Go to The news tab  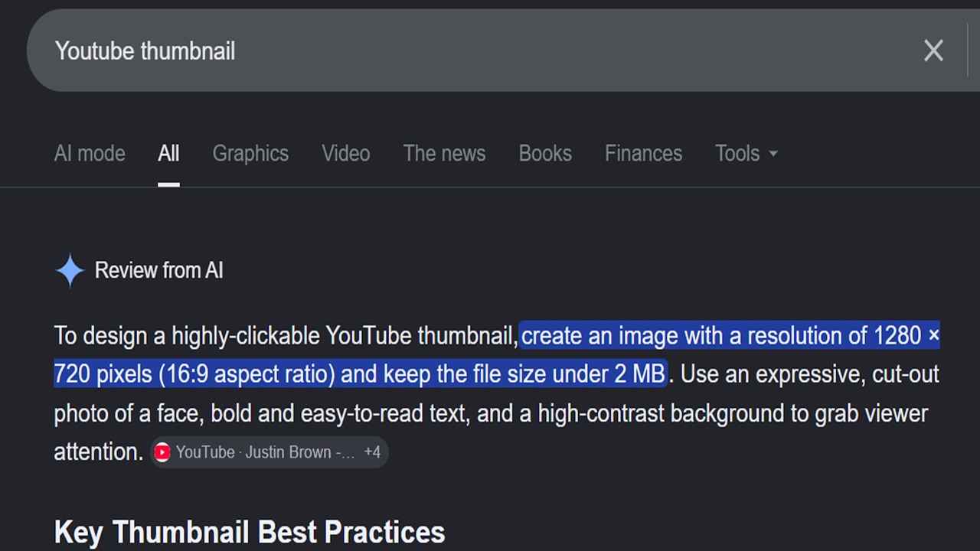click(444, 153)
